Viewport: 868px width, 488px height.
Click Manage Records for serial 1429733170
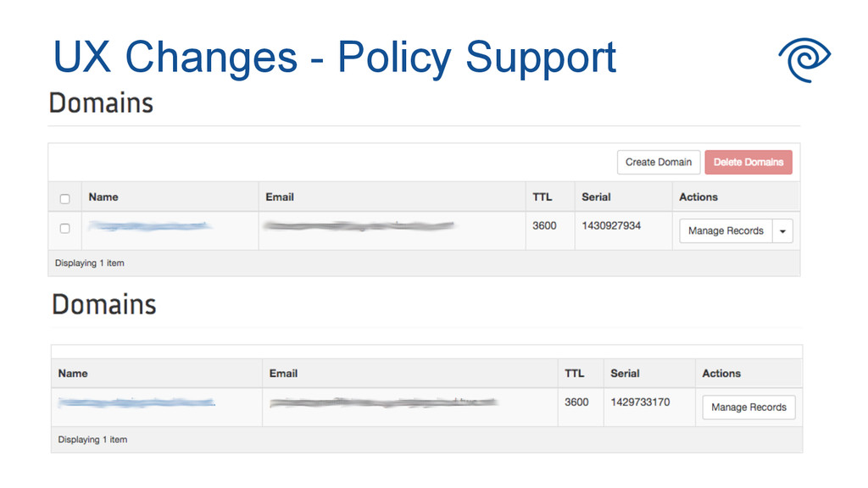pos(748,408)
